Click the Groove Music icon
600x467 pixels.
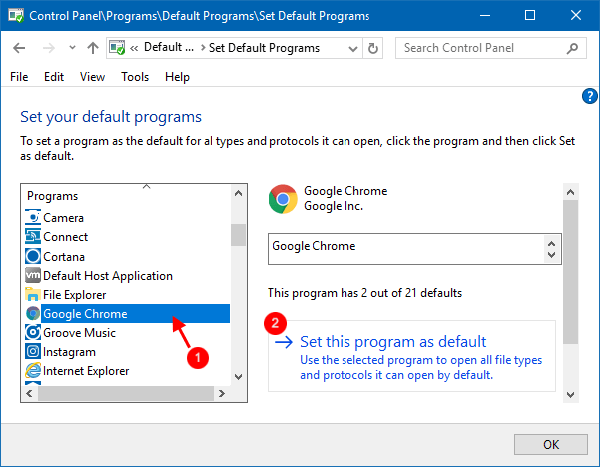point(33,332)
